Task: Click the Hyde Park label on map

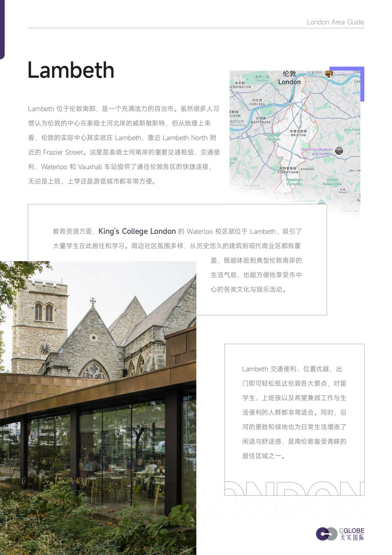Action: pos(262,78)
